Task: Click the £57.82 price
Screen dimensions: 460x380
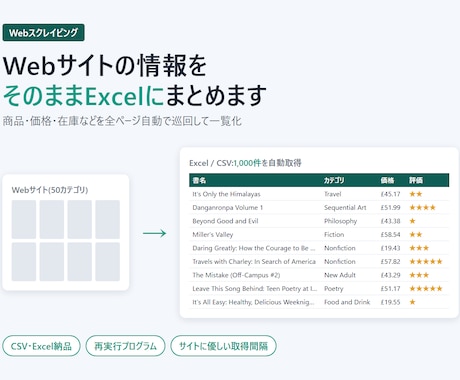Action: (x=390, y=262)
